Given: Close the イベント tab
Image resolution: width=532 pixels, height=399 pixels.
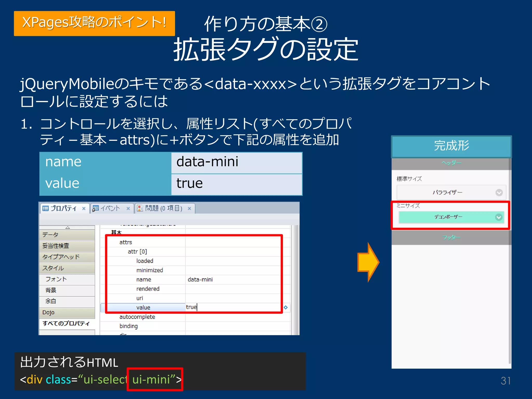Looking at the screenshot, I should coord(128,208).
